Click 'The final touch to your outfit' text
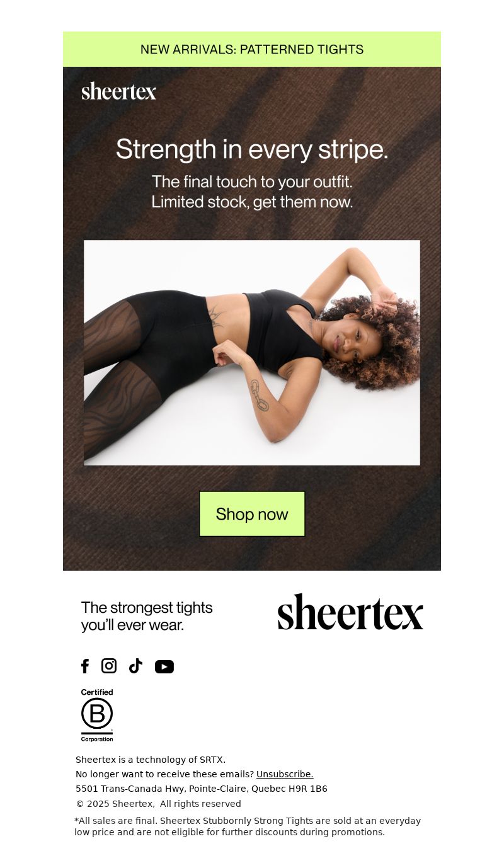The image size is (504, 868). tap(252, 181)
